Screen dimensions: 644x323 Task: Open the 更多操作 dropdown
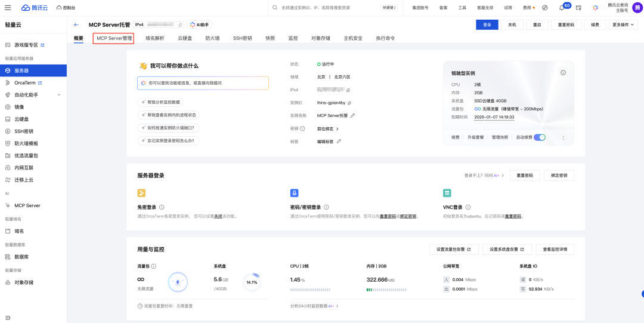pyautogui.click(x=623, y=24)
